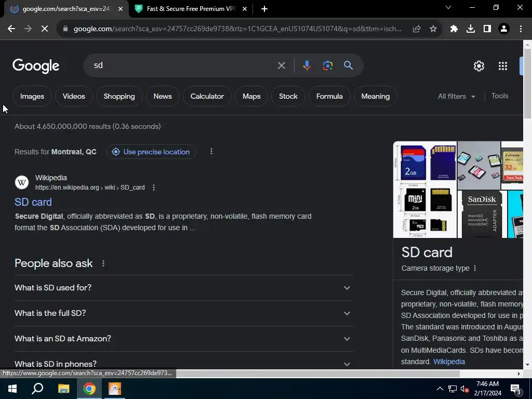532x399 pixels.
Task: Toggle the Chrome side panel icon
Action: tap(487, 29)
